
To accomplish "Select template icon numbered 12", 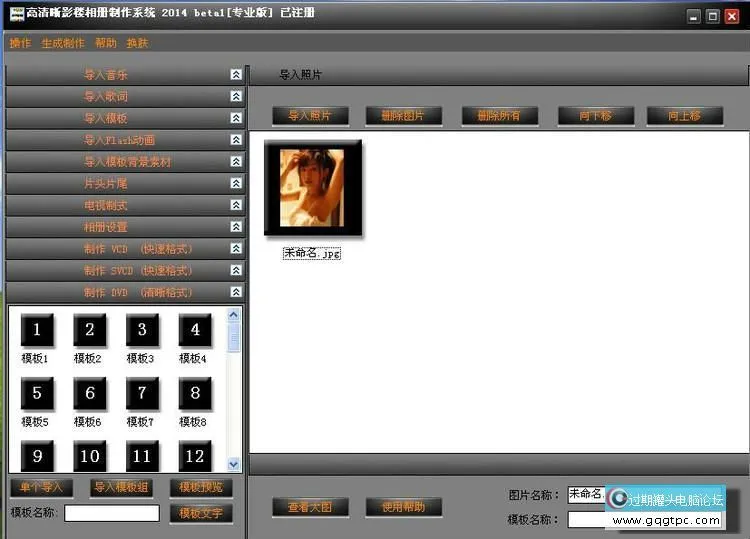I will coord(195,456).
